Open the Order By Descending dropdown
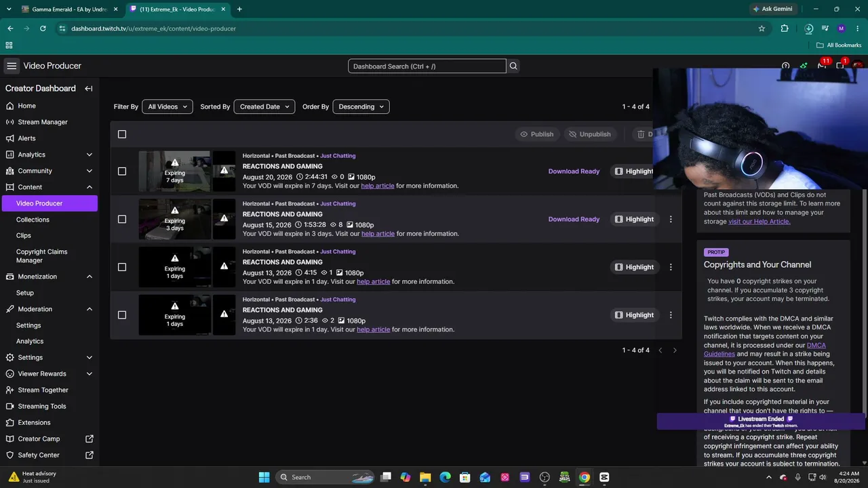Image resolution: width=868 pixels, height=488 pixels. tap(361, 106)
